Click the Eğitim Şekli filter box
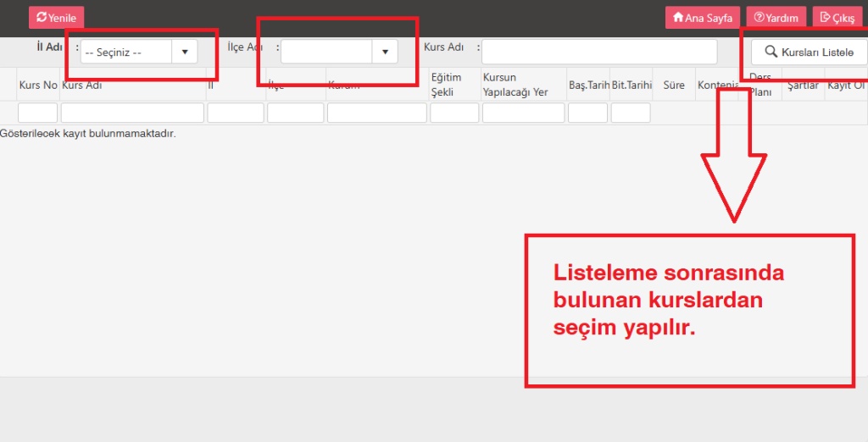This screenshot has width=868, height=442. point(454,113)
